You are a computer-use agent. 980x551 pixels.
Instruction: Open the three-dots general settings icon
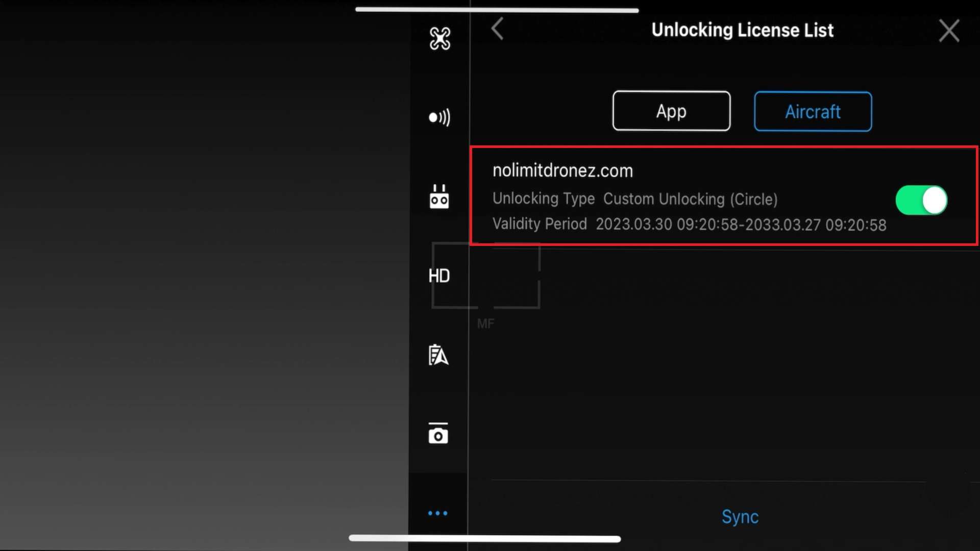coord(438,513)
